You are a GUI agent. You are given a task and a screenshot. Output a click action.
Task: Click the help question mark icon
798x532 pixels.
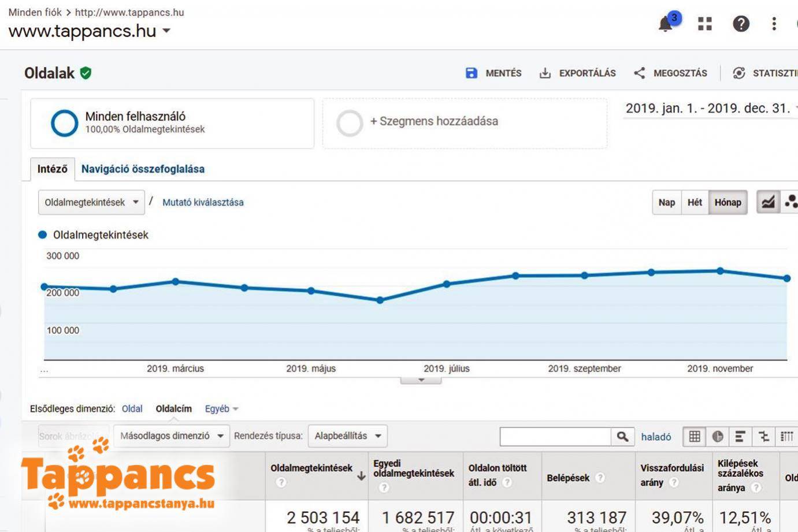(741, 24)
